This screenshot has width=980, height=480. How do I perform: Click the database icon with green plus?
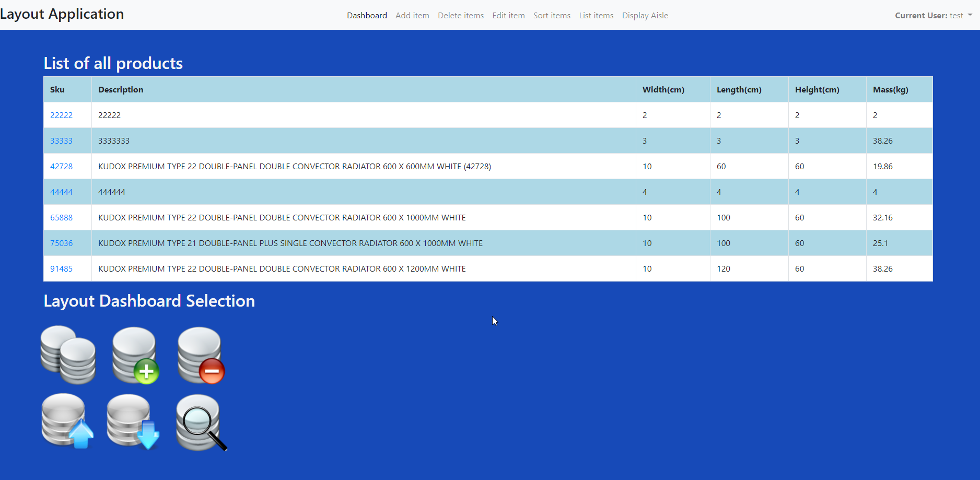(x=135, y=355)
